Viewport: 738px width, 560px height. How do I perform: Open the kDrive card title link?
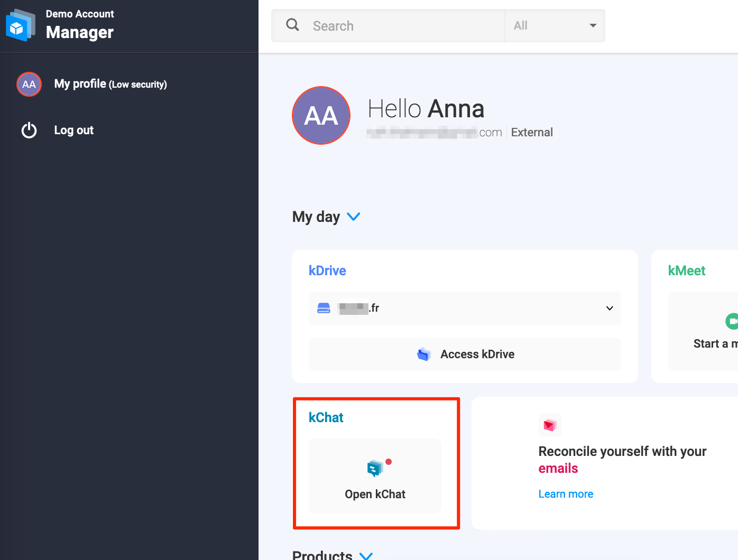pos(327,270)
